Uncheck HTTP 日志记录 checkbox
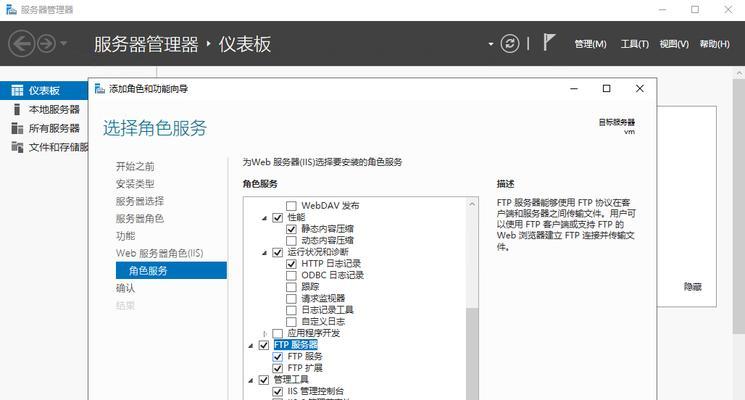Viewport: 745px width, 400px height. click(x=291, y=264)
